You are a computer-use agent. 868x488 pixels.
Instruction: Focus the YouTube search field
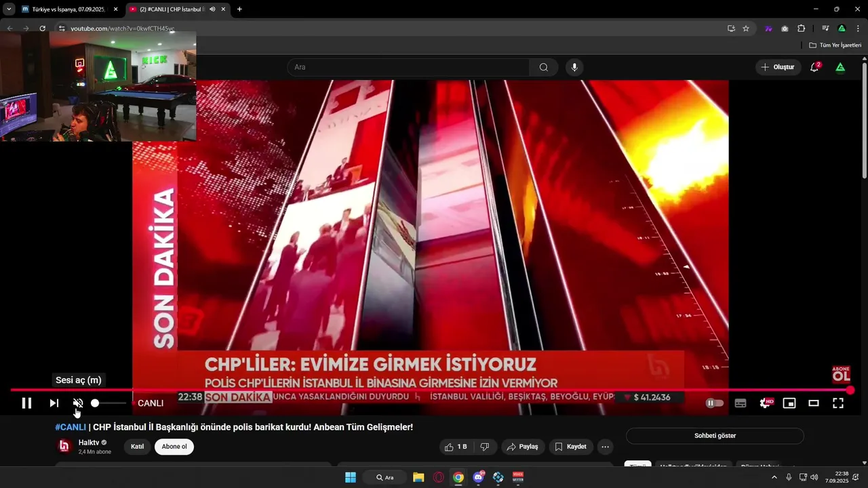[408, 67]
